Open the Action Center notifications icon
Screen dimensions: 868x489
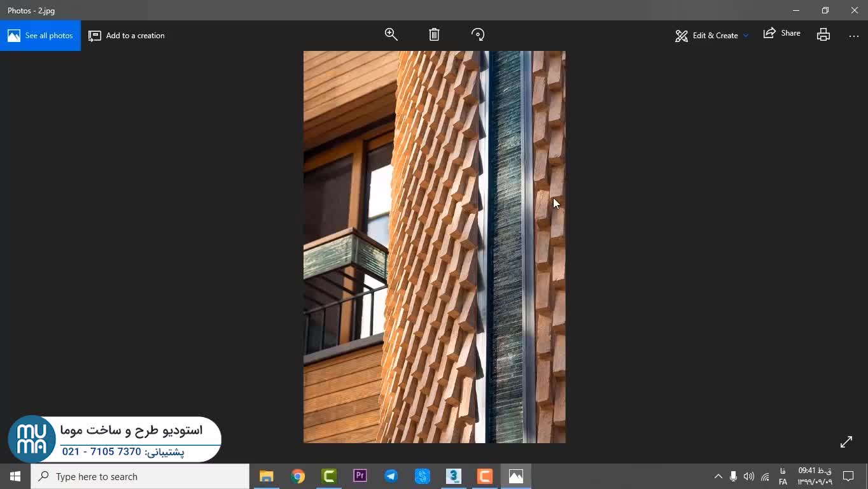(848, 476)
